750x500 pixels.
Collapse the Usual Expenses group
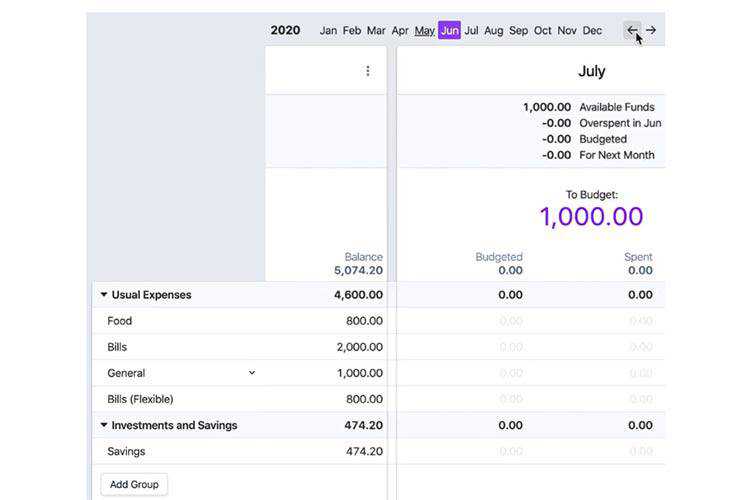coord(104,295)
